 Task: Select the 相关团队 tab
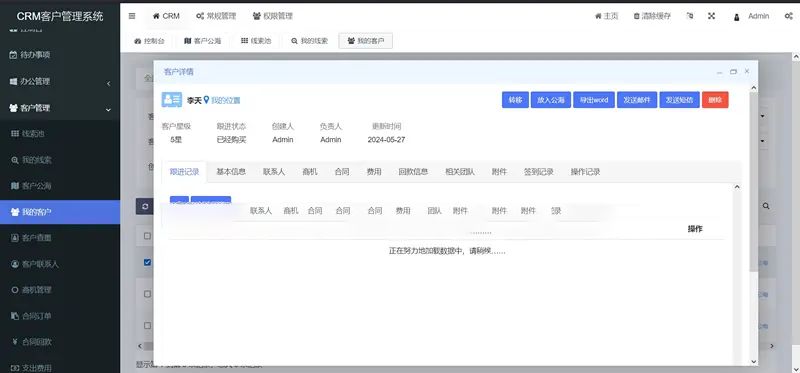pyautogui.click(x=460, y=172)
